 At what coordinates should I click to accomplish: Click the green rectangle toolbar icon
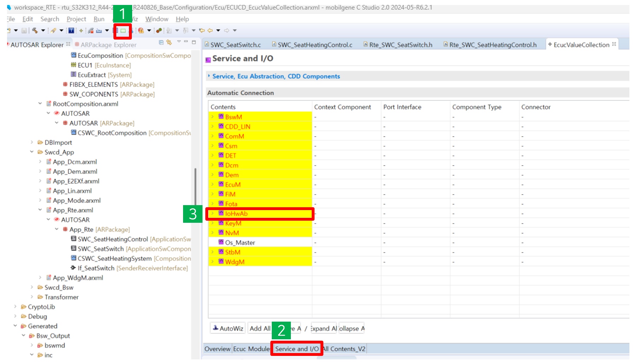(x=123, y=31)
